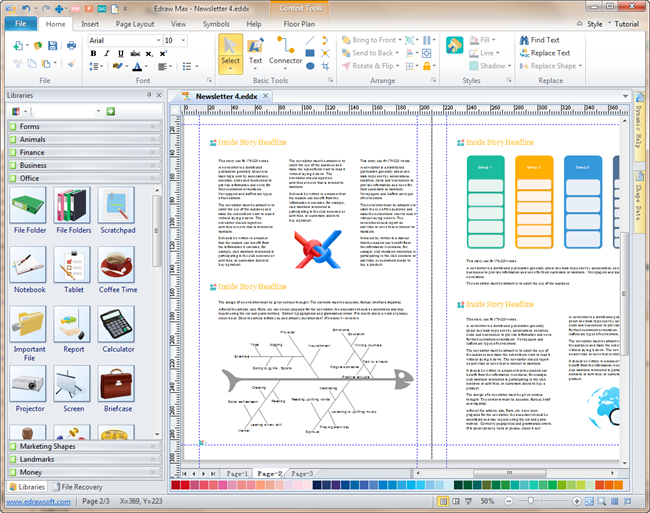Toggle Italic text style

point(106,54)
